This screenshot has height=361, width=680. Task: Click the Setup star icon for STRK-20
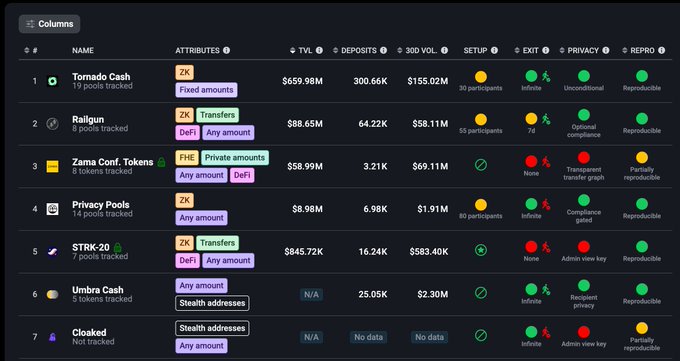[481, 250]
